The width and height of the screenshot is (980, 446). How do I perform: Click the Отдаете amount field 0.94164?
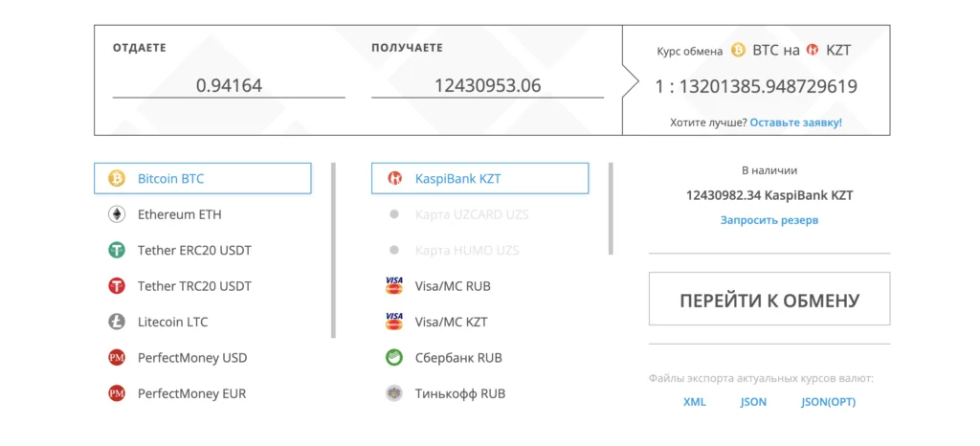coord(229,85)
